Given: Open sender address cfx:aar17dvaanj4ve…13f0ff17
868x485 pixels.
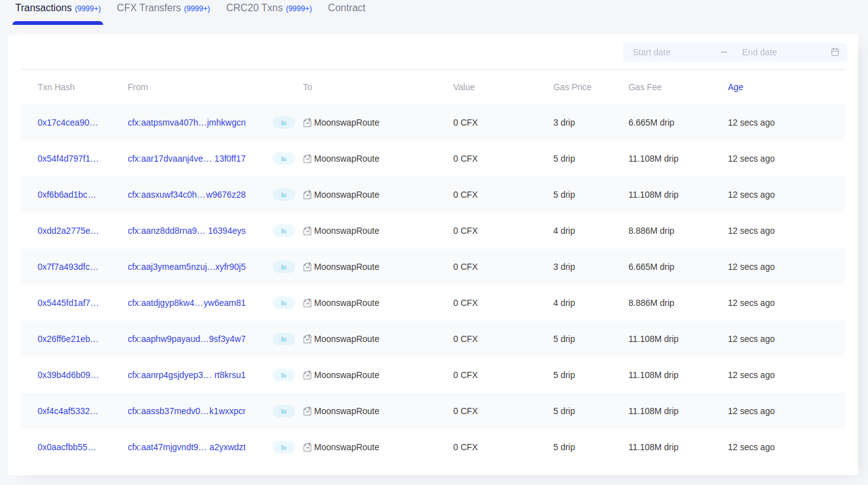Looking at the screenshot, I should click(186, 159).
